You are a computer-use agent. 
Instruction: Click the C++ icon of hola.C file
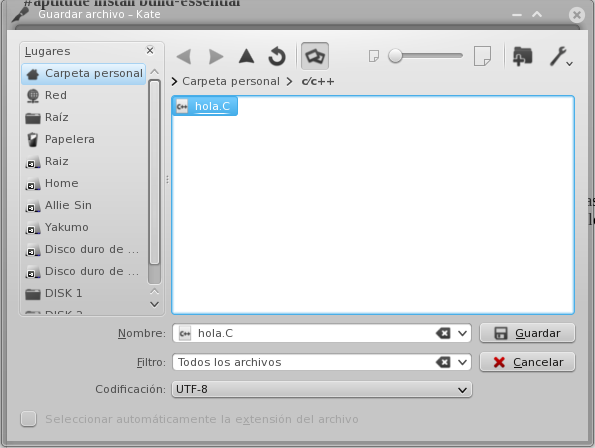click(x=182, y=106)
